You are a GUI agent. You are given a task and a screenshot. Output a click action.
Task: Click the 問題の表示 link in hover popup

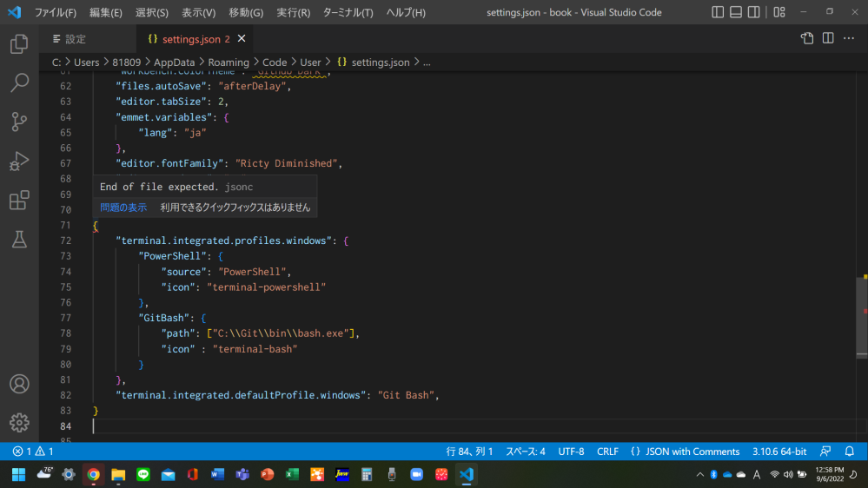(x=123, y=208)
